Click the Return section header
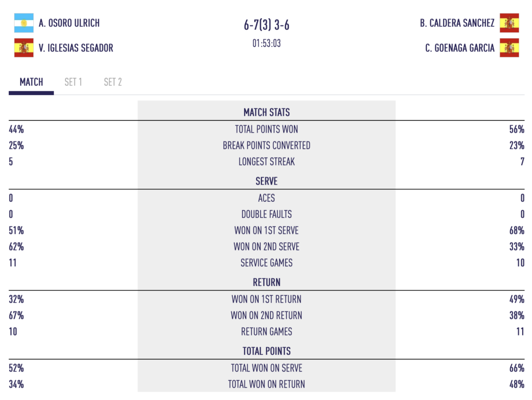Screen dimensions: 532x400 point(267,282)
